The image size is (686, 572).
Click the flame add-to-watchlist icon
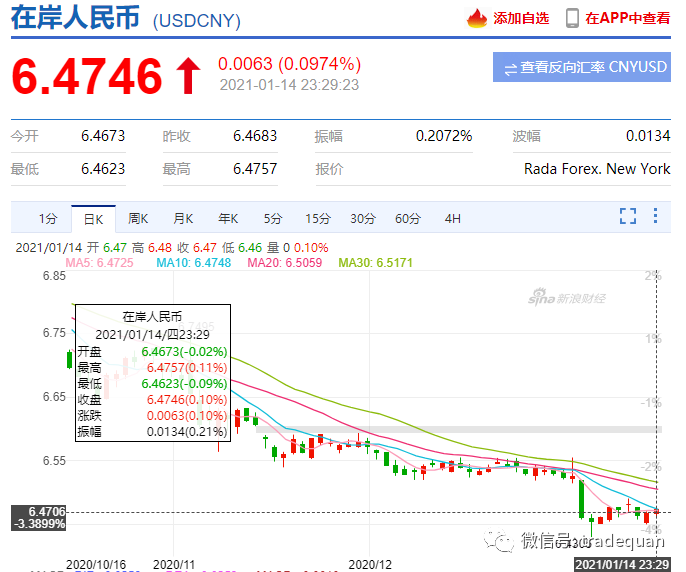[476, 18]
